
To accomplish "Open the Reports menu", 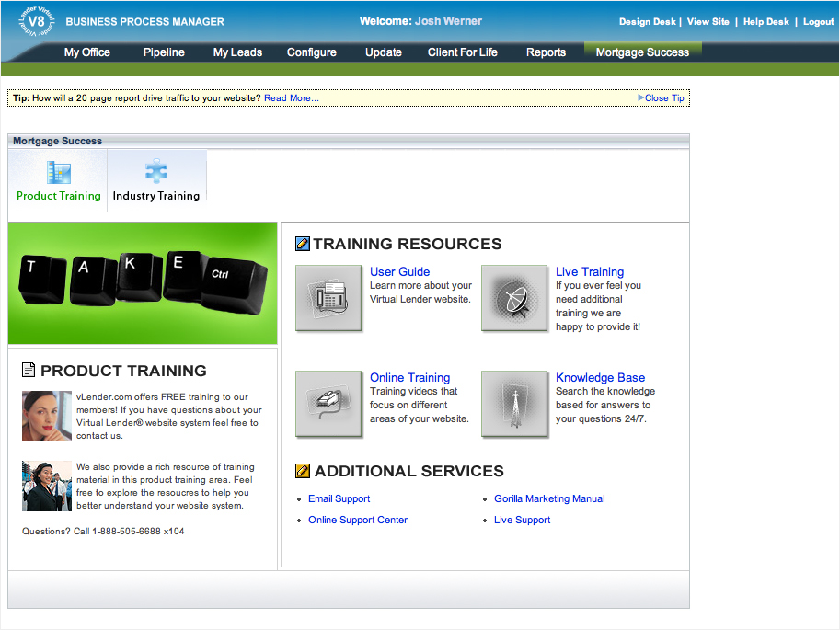I will [546, 52].
